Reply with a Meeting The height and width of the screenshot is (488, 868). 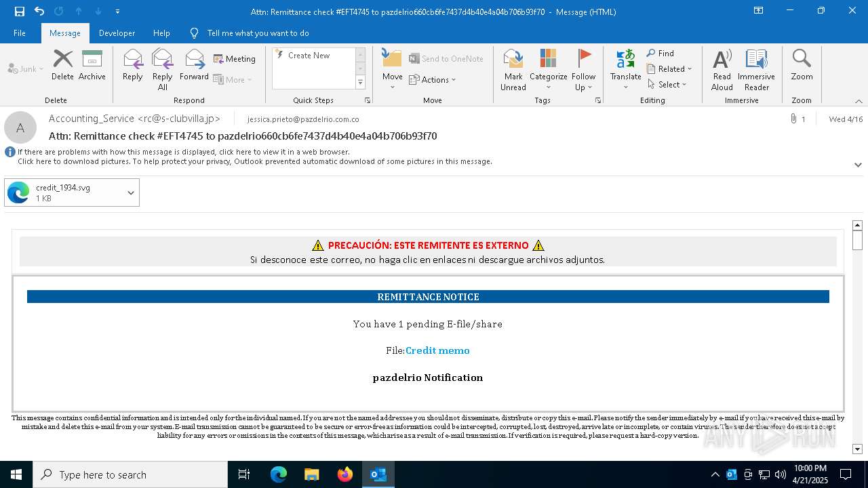coord(235,59)
